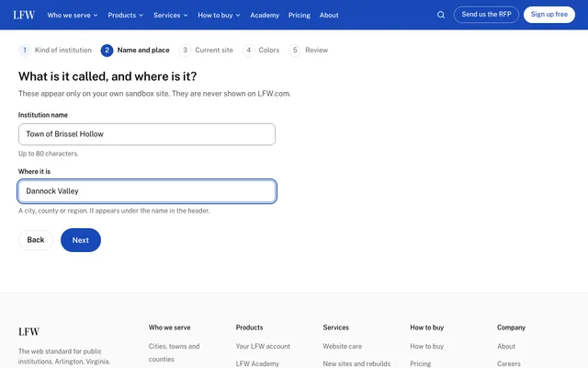This screenshot has height=368, width=588.
Task: Go to the LFW header logo
Action: [24, 15]
